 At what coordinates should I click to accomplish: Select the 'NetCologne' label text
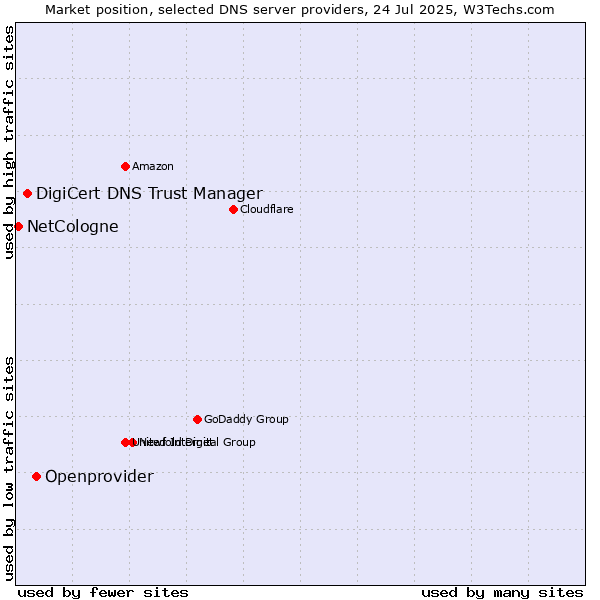click(x=73, y=227)
